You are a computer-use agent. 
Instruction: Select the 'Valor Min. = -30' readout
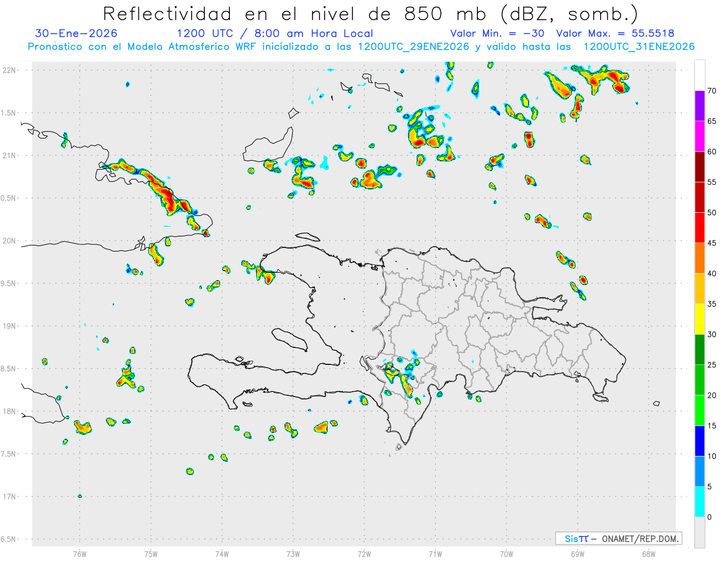tap(498, 33)
